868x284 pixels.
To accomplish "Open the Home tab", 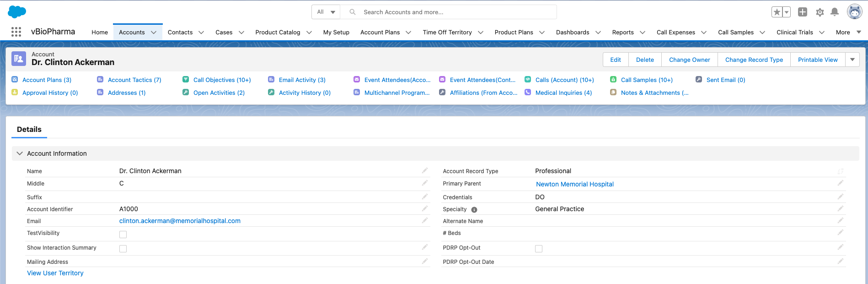I will pos(100,32).
